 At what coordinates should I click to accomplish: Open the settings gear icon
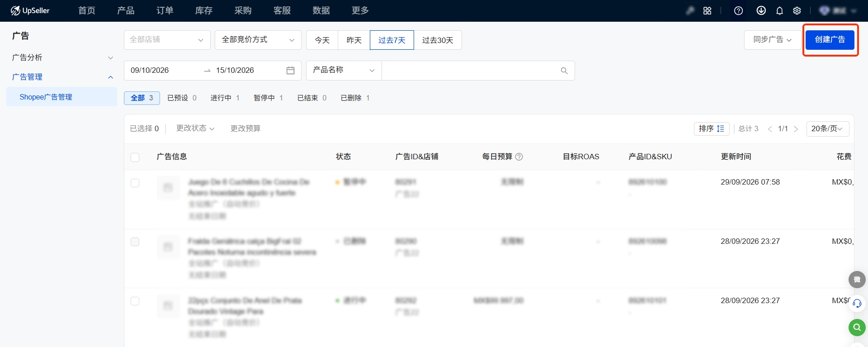pos(797,10)
